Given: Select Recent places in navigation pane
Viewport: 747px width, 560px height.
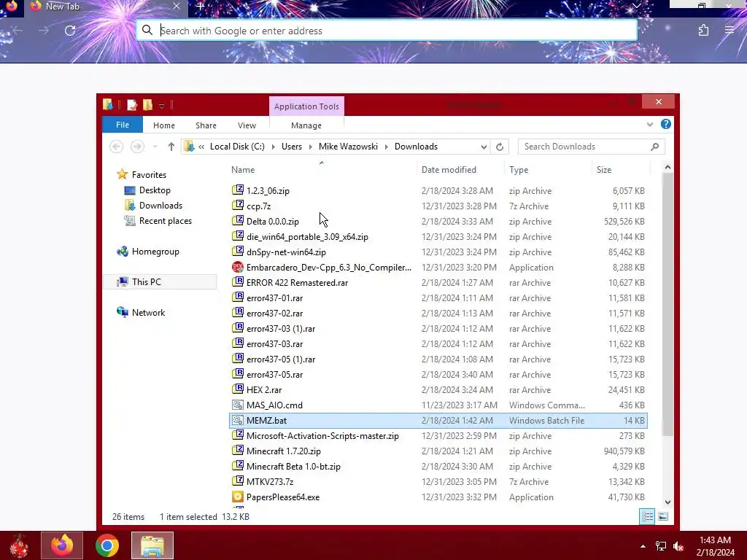Looking at the screenshot, I should (x=166, y=220).
